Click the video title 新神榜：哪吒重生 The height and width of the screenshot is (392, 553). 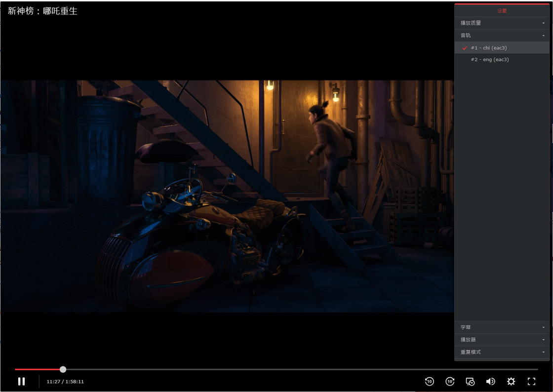(42, 11)
